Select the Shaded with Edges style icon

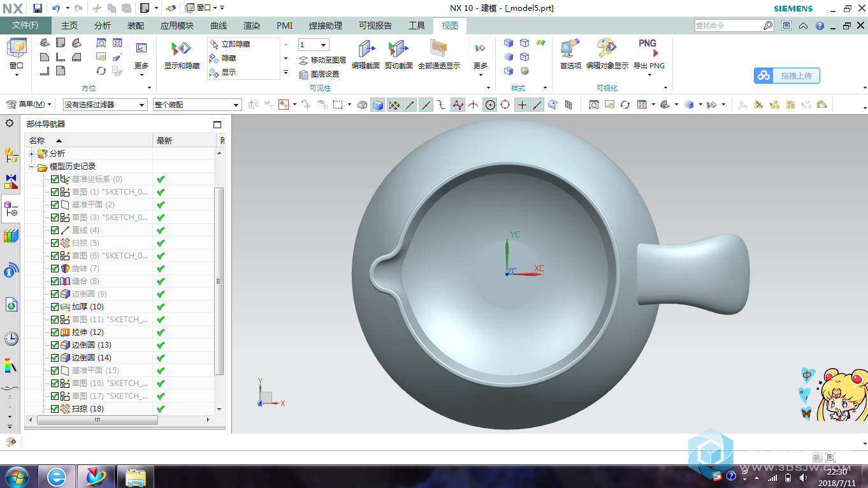[x=509, y=43]
